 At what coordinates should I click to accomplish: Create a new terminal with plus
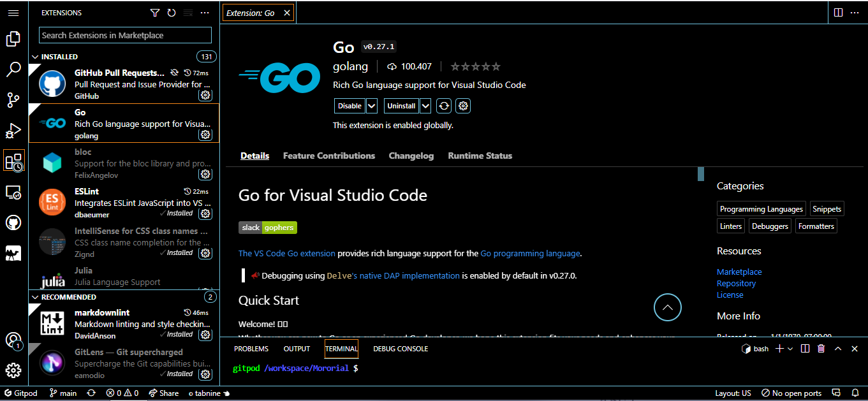[x=779, y=349]
